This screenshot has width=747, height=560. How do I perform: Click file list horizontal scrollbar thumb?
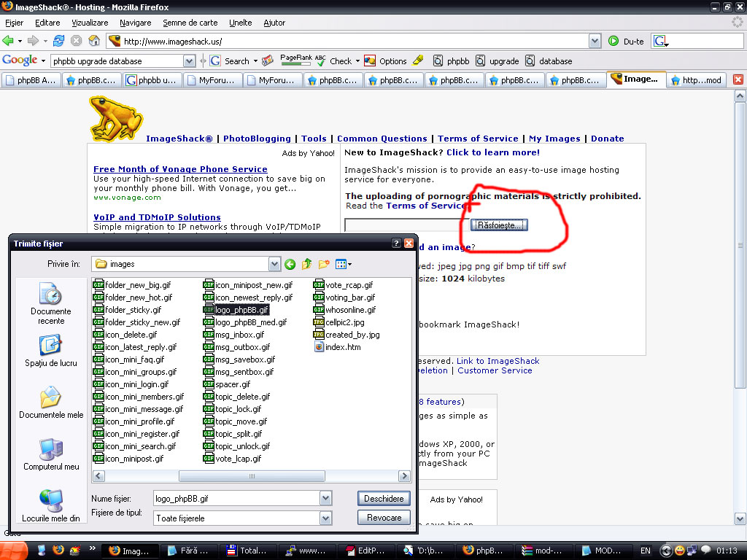click(252, 475)
